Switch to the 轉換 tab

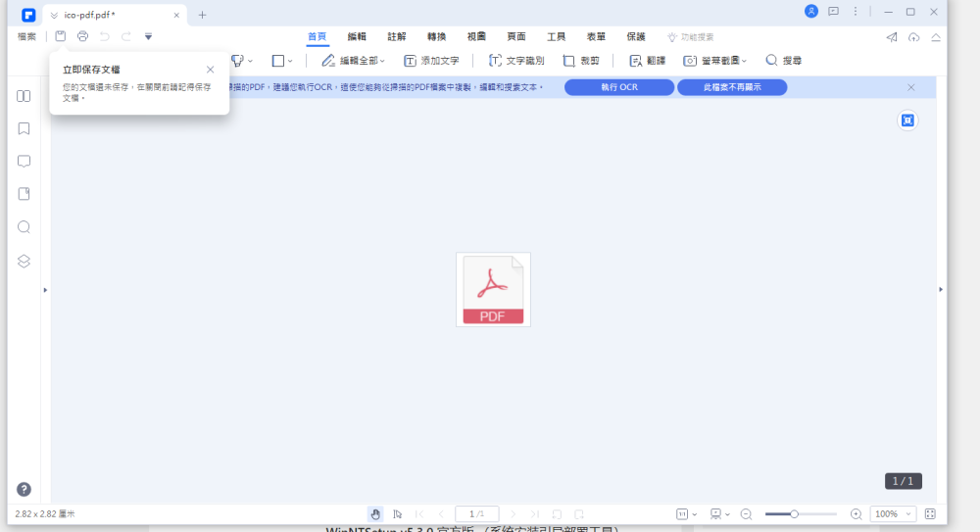pyautogui.click(x=436, y=37)
